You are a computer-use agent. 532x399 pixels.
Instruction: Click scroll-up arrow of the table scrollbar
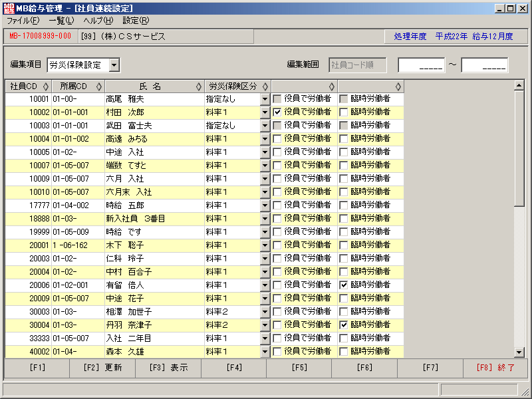coord(519,86)
